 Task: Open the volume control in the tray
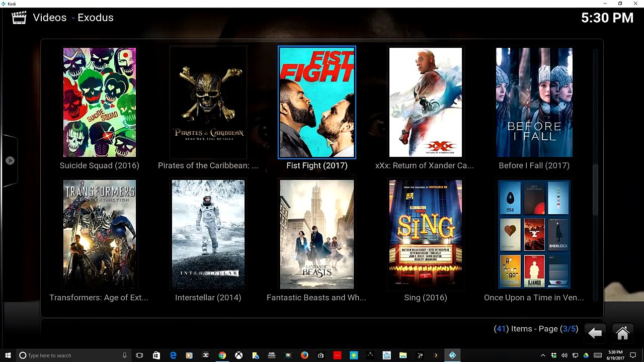tap(565, 355)
